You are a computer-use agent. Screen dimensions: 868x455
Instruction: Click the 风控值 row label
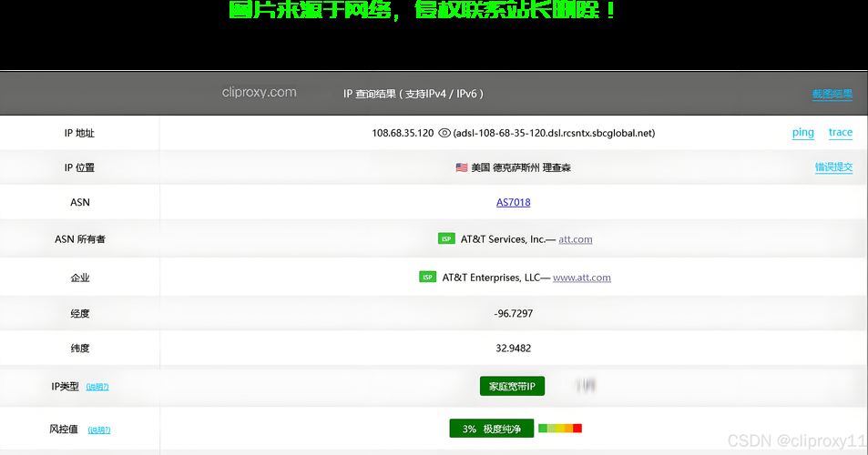pos(64,429)
